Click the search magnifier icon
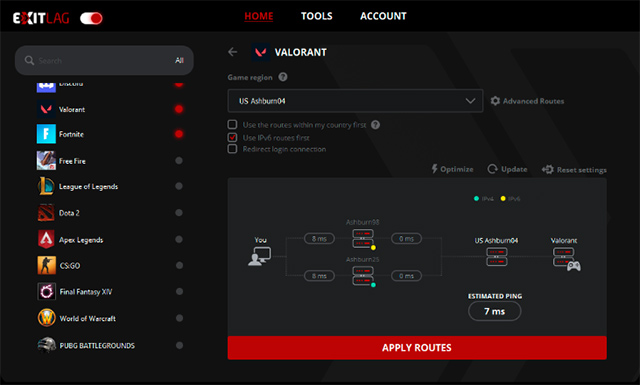 click(x=29, y=60)
